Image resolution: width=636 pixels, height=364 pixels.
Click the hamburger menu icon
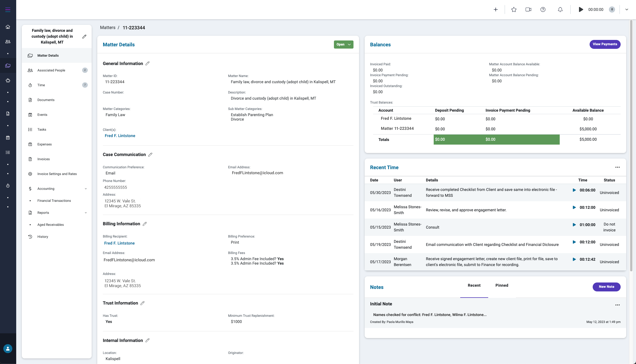pos(8,10)
